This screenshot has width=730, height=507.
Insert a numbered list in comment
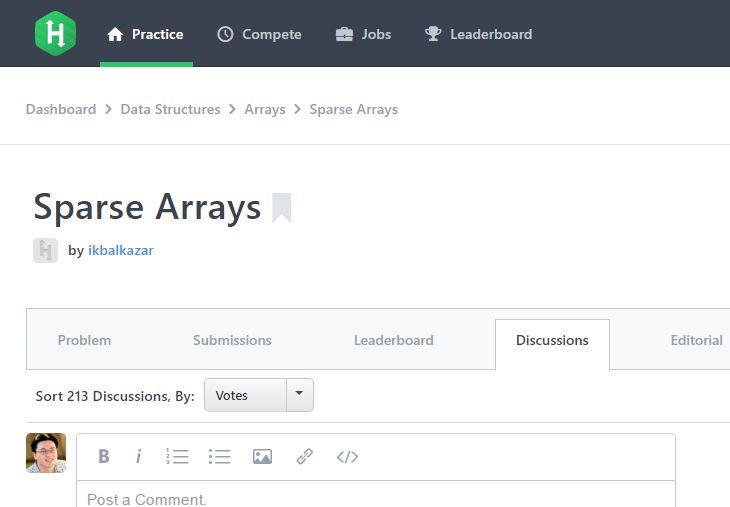(177, 456)
